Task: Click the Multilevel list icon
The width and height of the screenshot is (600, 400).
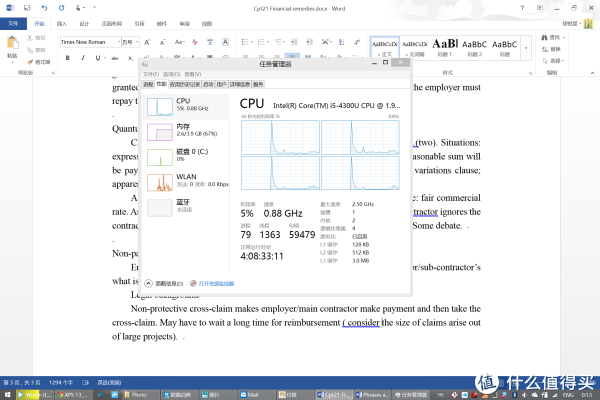Action: point(278,42)
